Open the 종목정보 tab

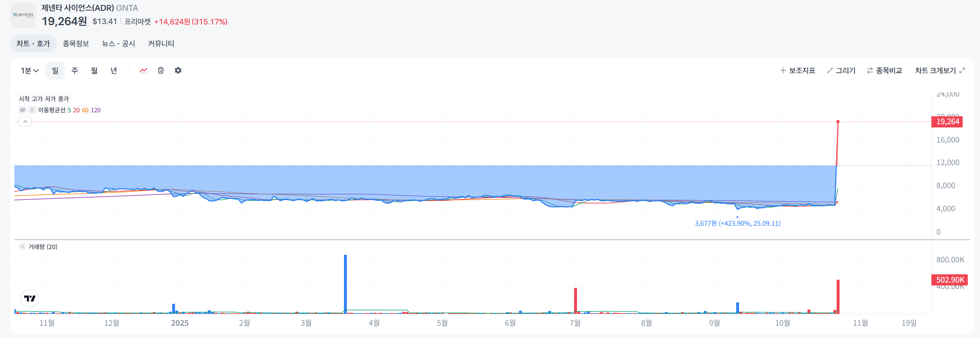coord(76,44)
